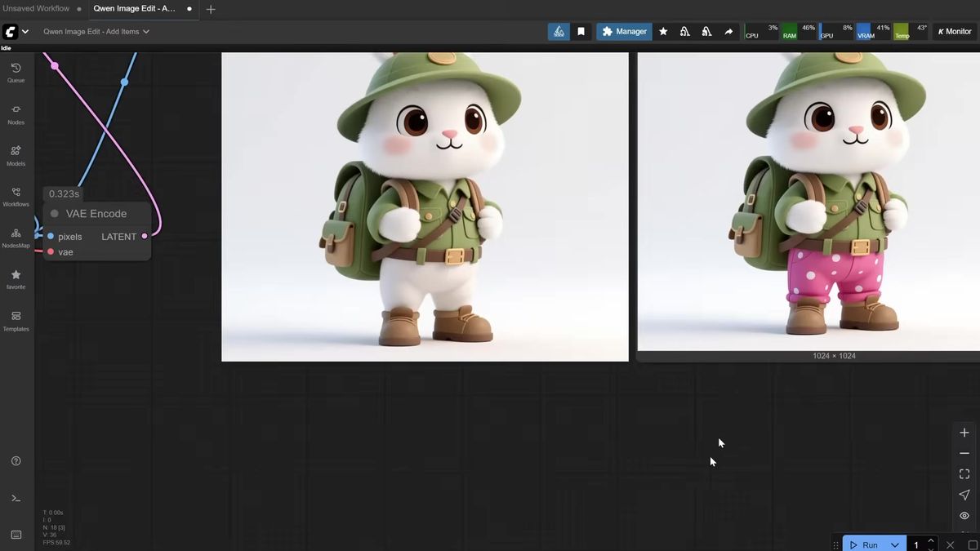Viewport: 980px width, 551px height.
Task: Open the Qwen Image Edit workflow breadcrumb dropdown
Action: coord(96,32)
